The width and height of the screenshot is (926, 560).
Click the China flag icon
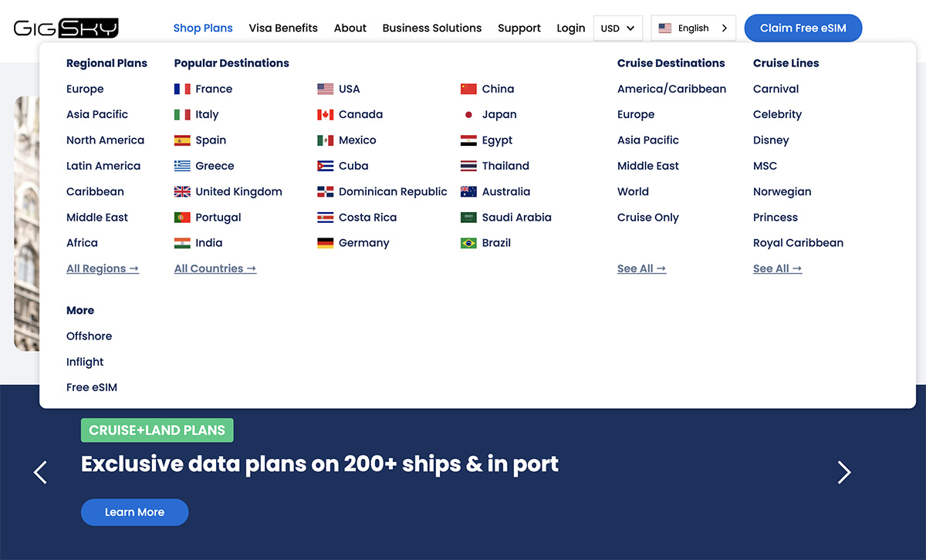(x=468, y=89)
